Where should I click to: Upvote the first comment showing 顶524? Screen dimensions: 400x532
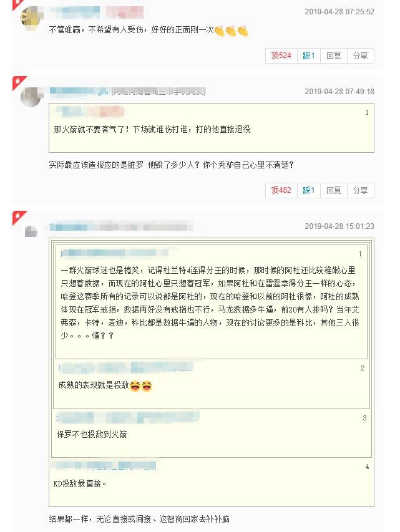tap(281, 56)
